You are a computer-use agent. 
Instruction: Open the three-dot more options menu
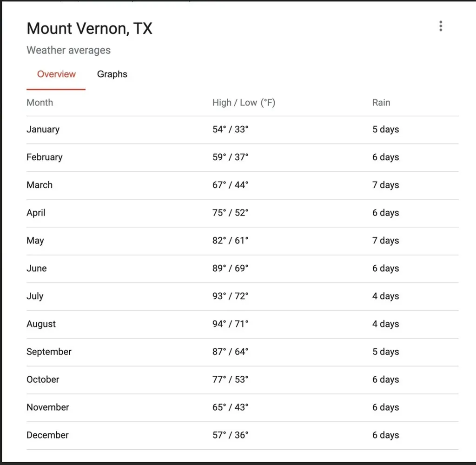point(441,26)
